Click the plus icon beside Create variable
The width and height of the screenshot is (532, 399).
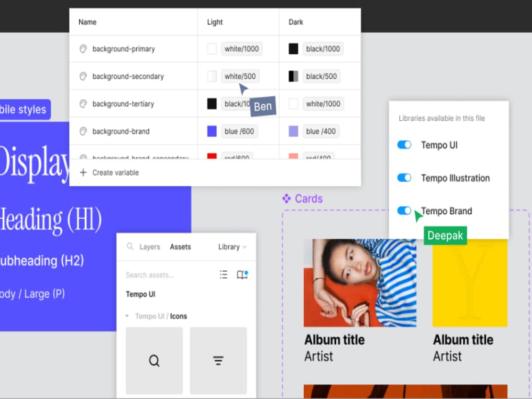83,172
